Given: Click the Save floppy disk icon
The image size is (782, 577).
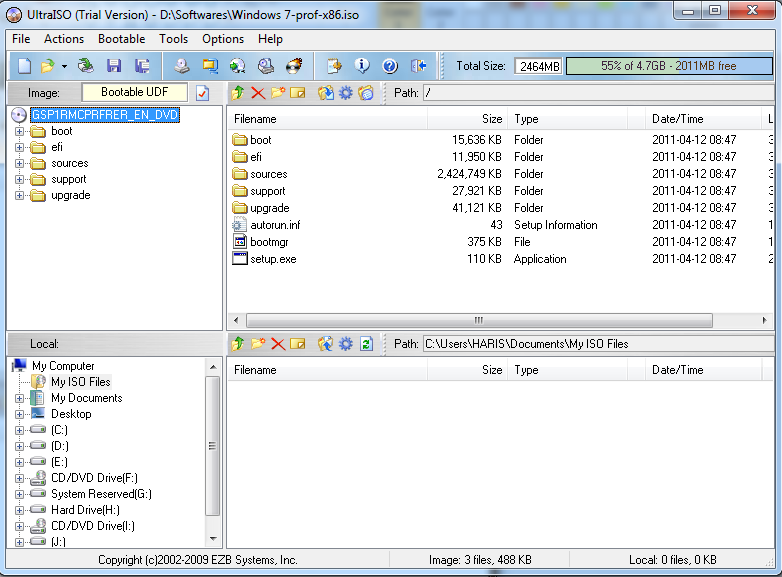Looking at the screenshot, I should (x=114, y=65).
